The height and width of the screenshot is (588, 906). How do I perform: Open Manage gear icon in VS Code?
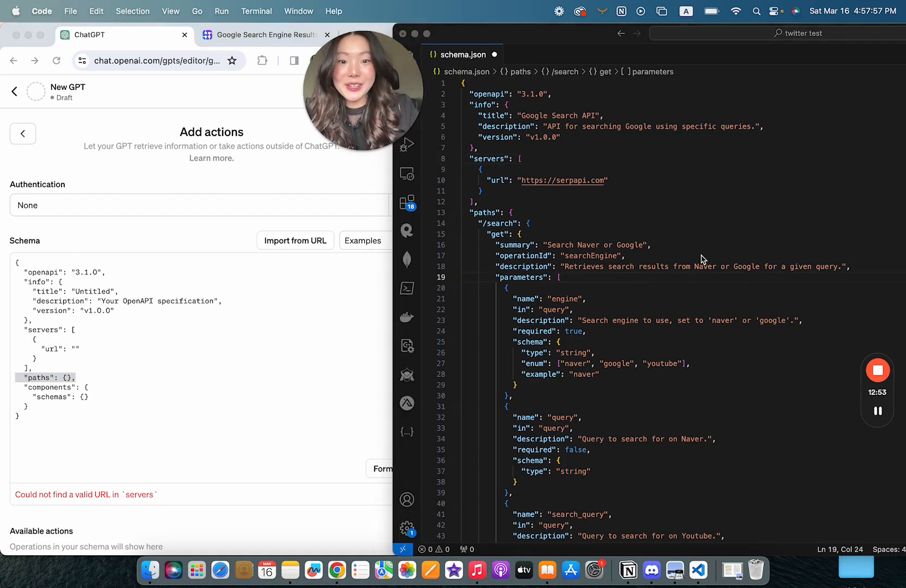coord(407,528)
